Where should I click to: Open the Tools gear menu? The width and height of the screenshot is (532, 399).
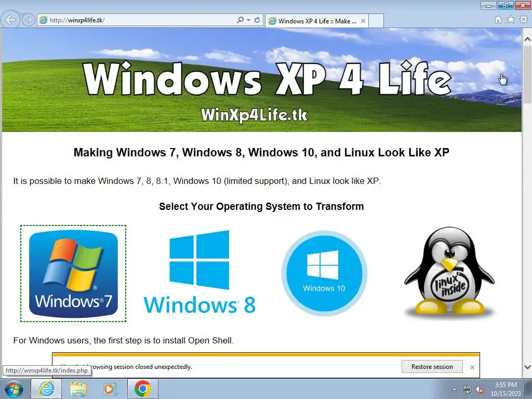pyautogui.click(x=524, y=20)
